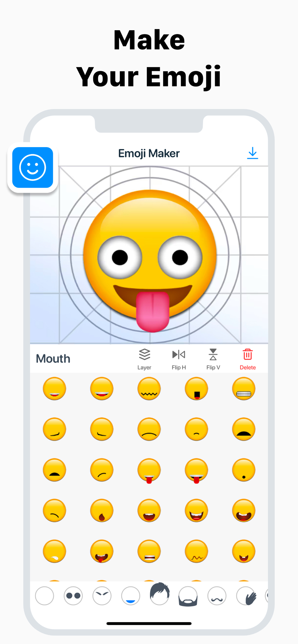Choose the small open grin, last in fifth row
298x644 pixels.
(244, 551)
